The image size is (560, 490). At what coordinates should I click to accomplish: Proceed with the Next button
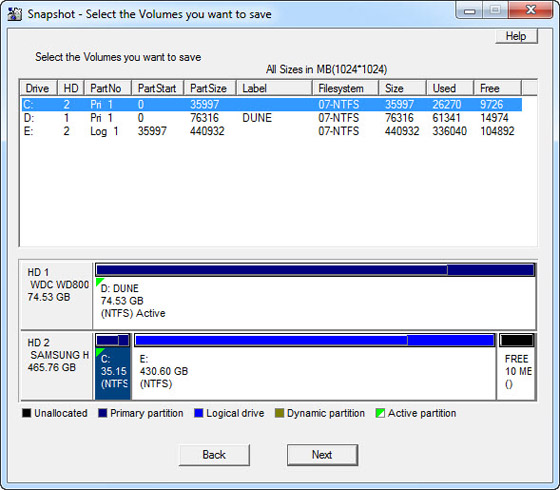coord(322,455)
